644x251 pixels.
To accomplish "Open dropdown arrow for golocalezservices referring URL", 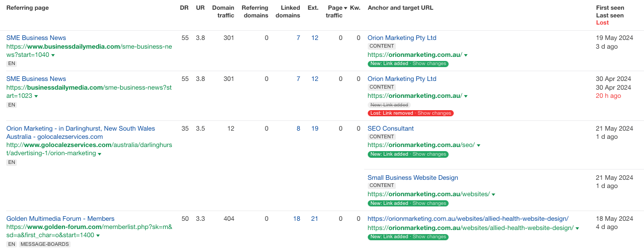I will point(99,154).
